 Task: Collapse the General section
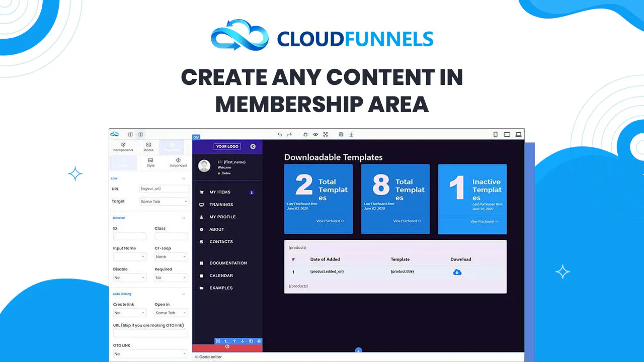tap(183, 218)
